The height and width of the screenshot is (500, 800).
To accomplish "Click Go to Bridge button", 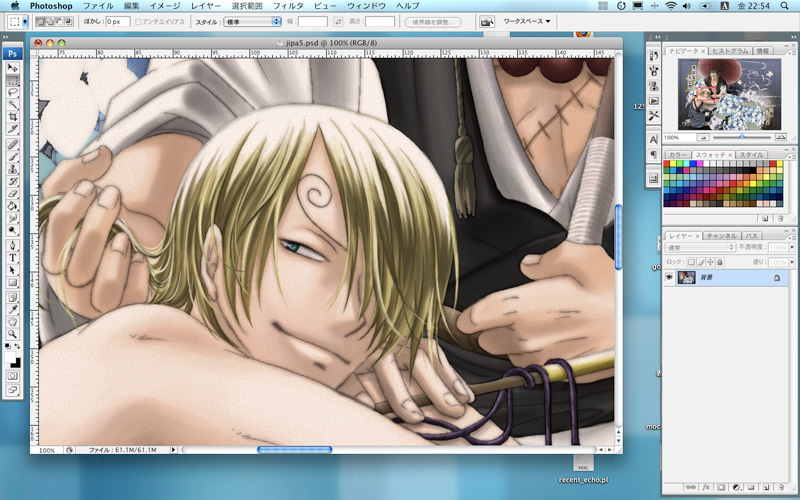I will tap(487, 21).
